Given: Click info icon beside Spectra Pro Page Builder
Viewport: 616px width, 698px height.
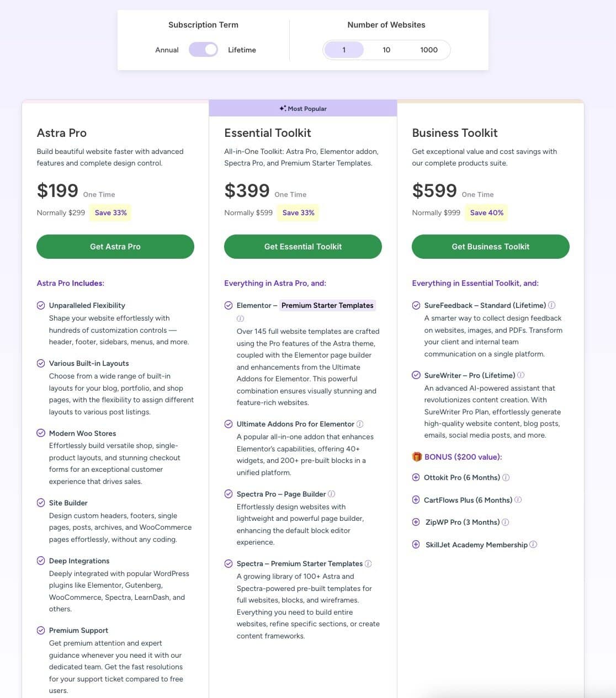Looking at the screenshot, I should pyautogui.click(x=331, y=494).
